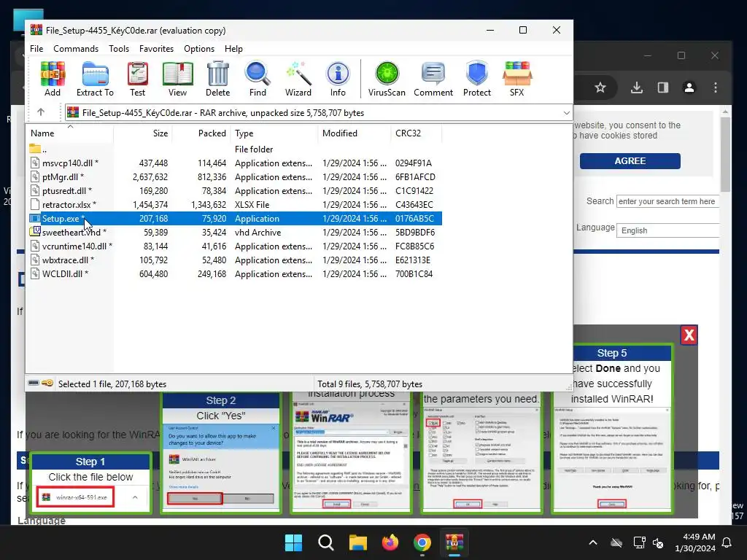Screen dimensions: 747x560
Task: Select file msvcp140.dll
Action: pos(234,163)
